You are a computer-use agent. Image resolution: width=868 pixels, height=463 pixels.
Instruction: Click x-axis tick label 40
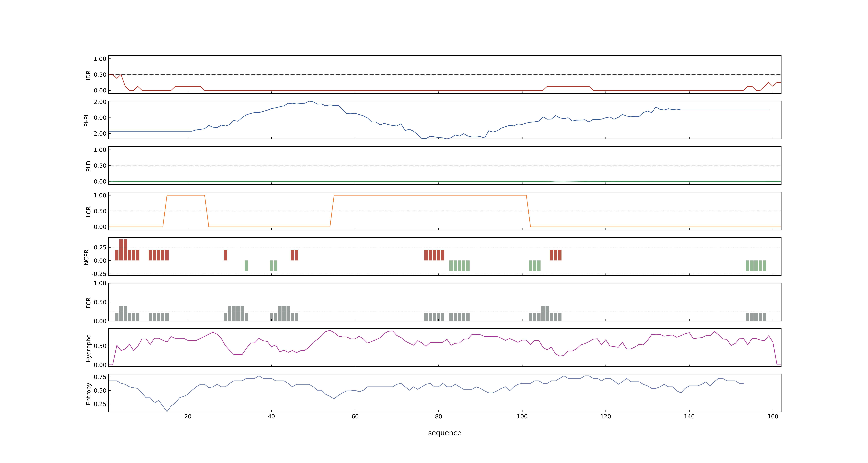(271, 416)
